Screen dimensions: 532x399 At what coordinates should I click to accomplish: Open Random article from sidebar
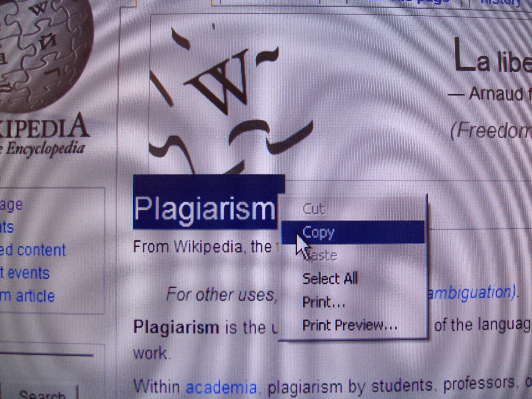coord(27,296)
